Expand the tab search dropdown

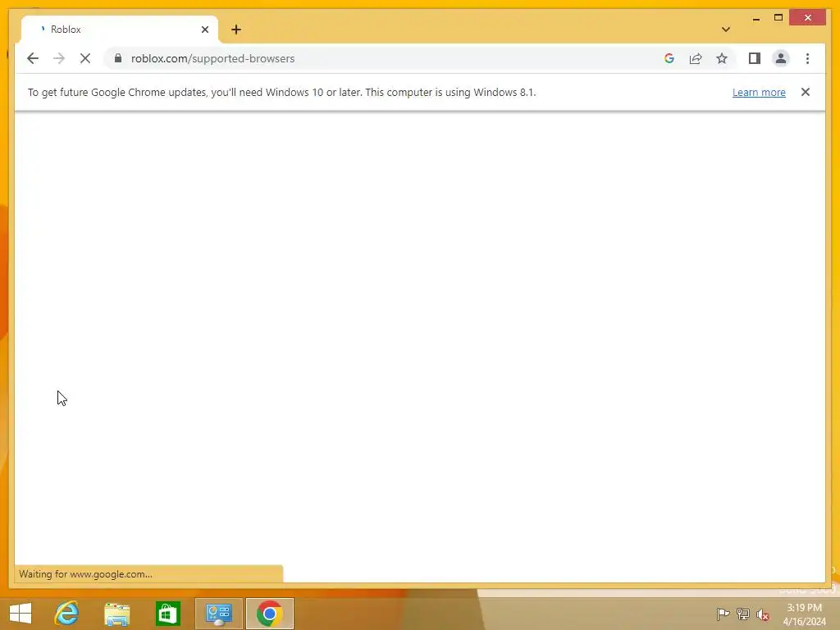pyautogui.click(x=726, y=30)
